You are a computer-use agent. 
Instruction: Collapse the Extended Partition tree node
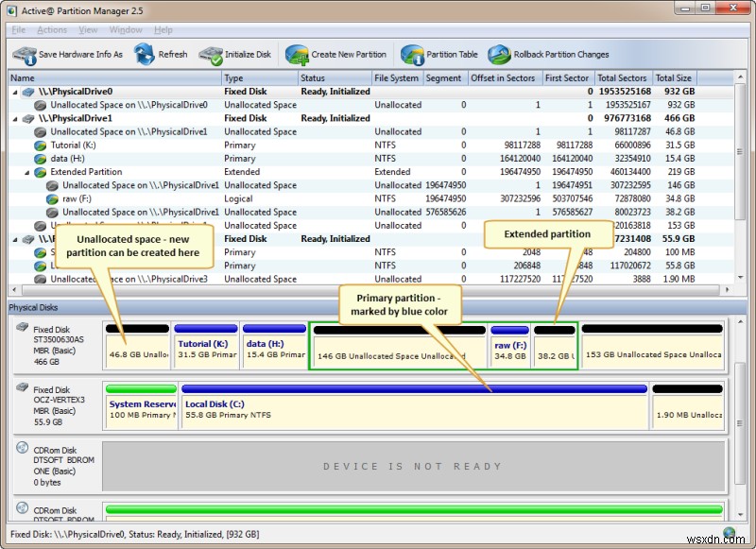click(27, 173)
